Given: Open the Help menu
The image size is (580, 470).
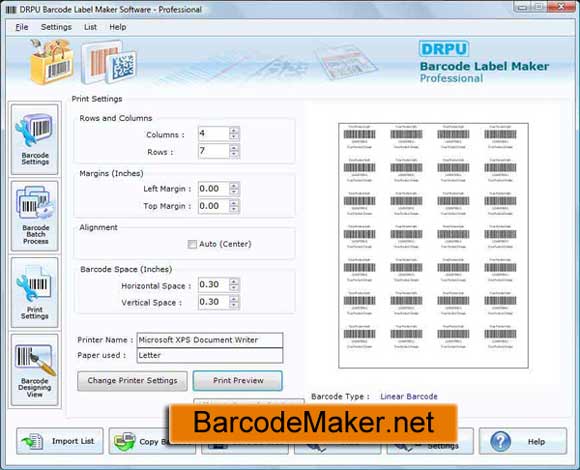Looking at the screenshot, I should [x=118, y=27].
